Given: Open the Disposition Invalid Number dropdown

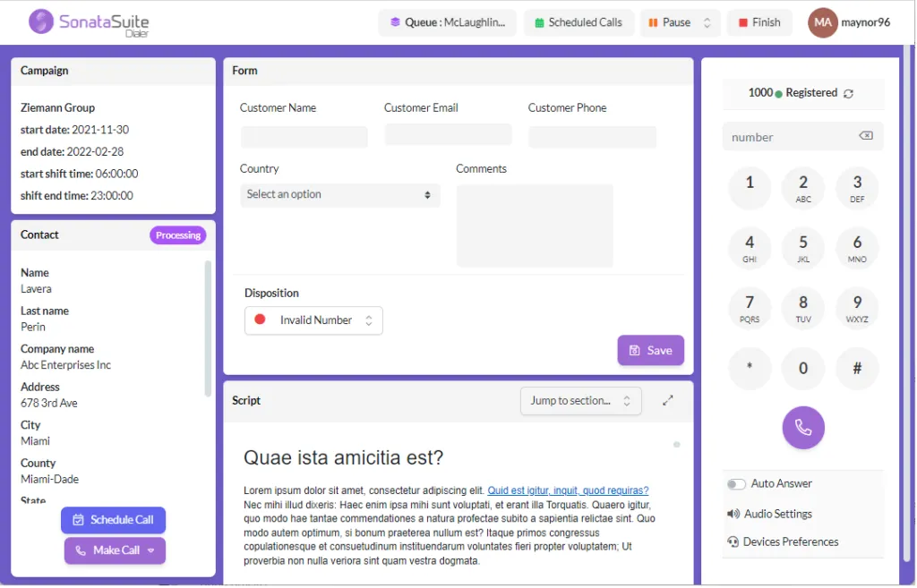Looking at the screenshot, I should pyautogui.click(x=313, y=320).
